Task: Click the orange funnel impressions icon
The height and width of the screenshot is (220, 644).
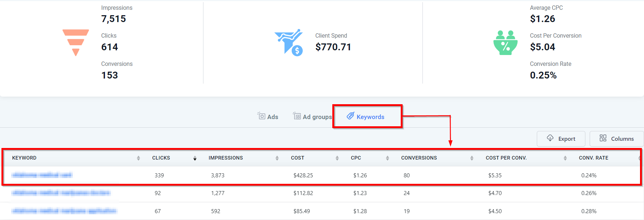Action: coord(76,42)
